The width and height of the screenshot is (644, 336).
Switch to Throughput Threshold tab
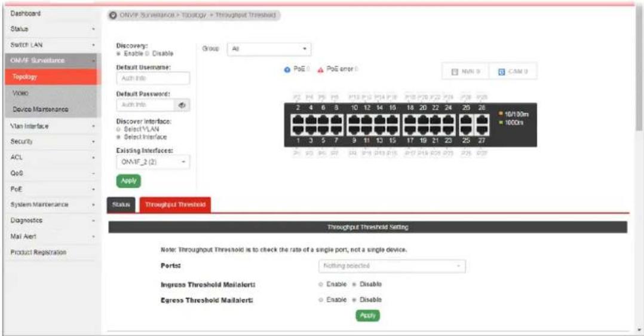[176, 205]
